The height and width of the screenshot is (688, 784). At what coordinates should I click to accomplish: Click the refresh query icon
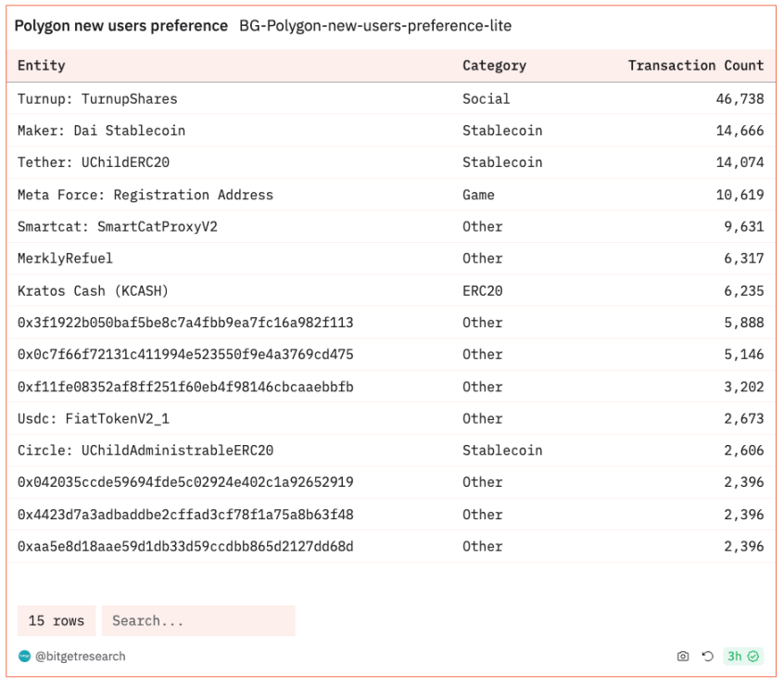pos(707,656)
